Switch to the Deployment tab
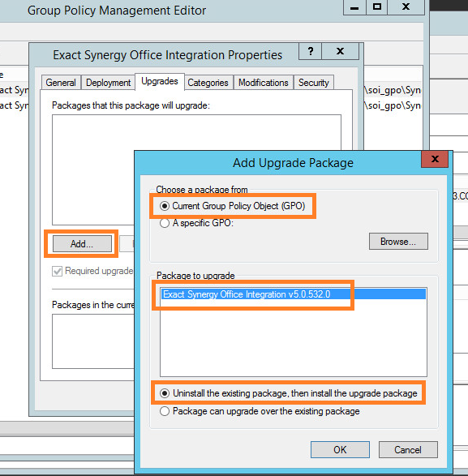 point(108,83)
